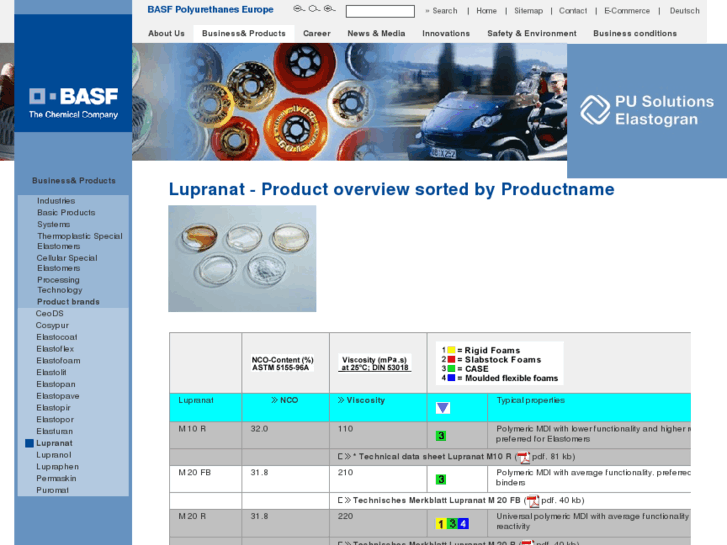
Task: Click the BASF logo
Action: tap(73, 103)
